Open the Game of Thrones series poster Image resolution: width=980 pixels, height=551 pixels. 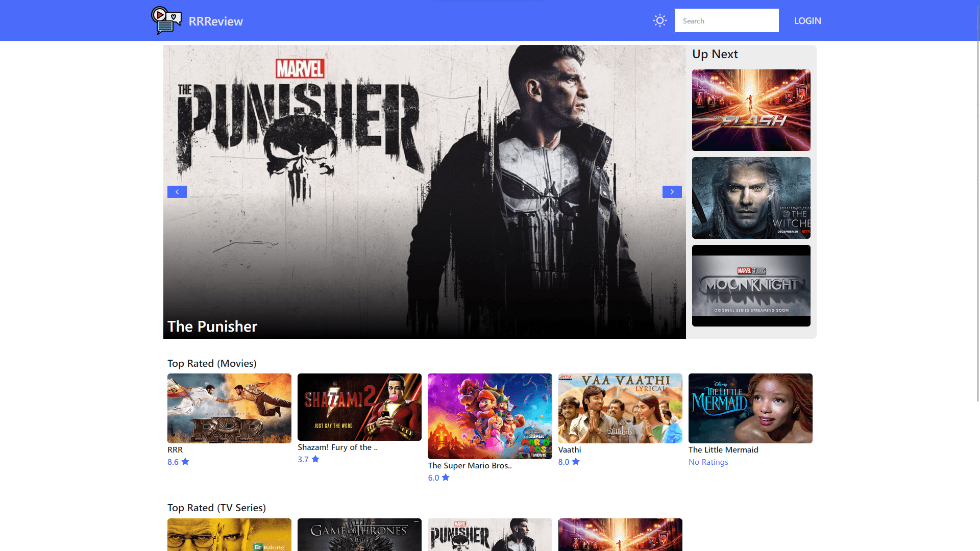[359, 535]
